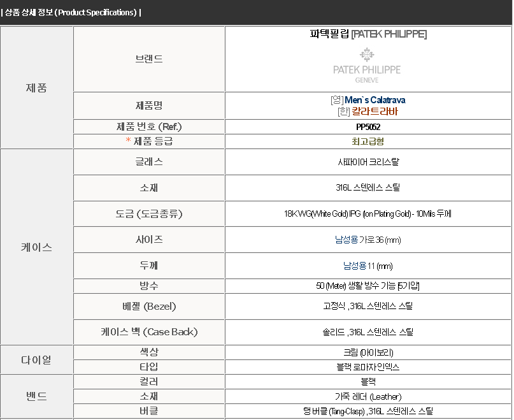Select the '상품 상세 정보 (Product Specifications)' header
This screenshot has height=420, width=514.
(71, 13)
